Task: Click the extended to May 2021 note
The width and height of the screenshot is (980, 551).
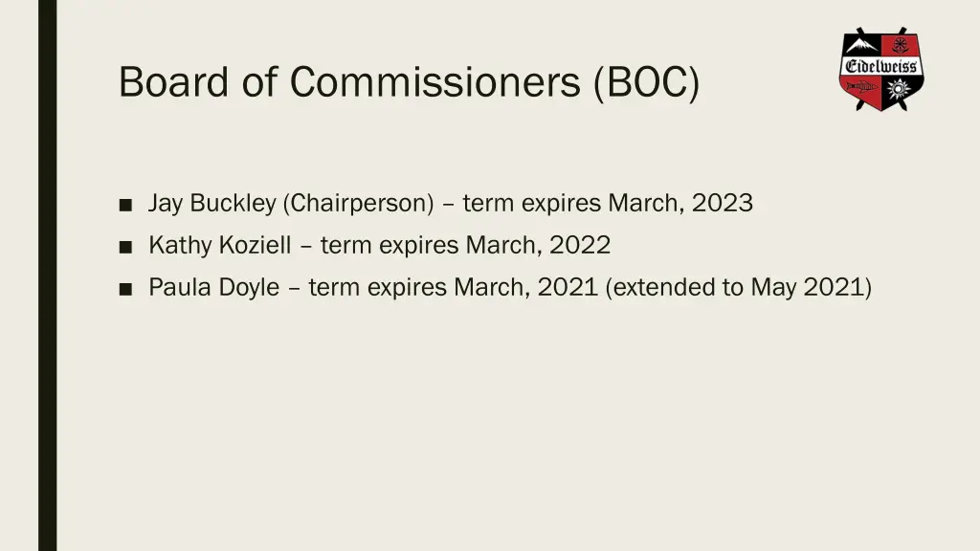Action: (x=739, y=287)
